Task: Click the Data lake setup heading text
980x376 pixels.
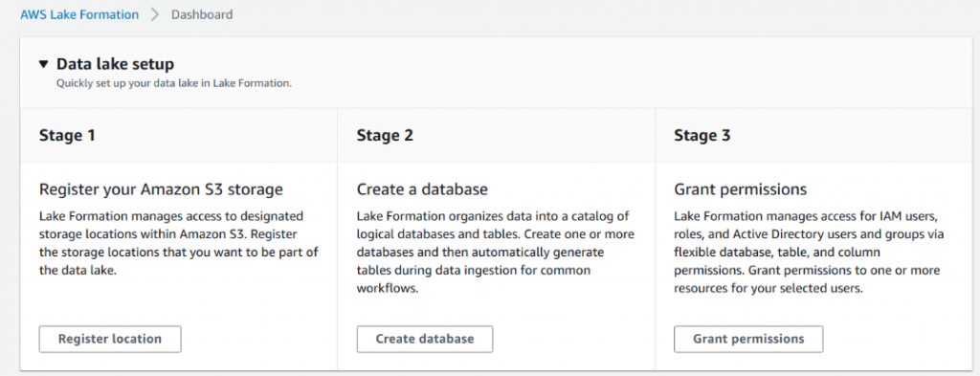Action: point(115,64)
